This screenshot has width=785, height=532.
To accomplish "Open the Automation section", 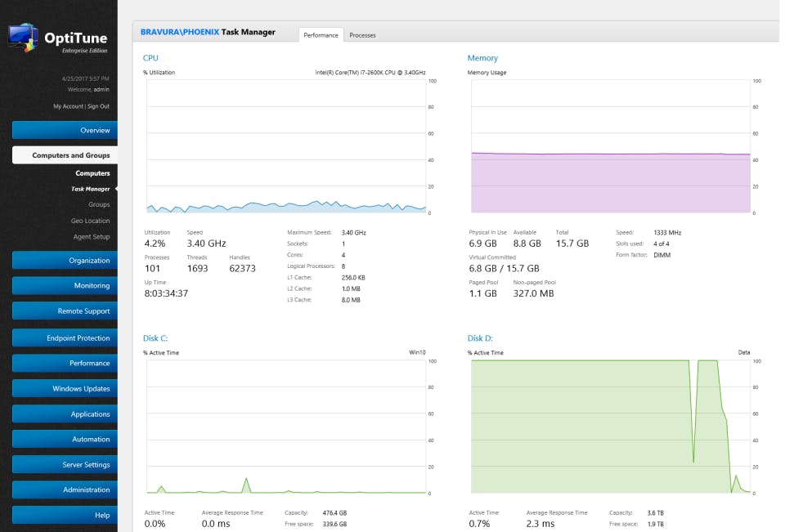I will click(65, 439).
